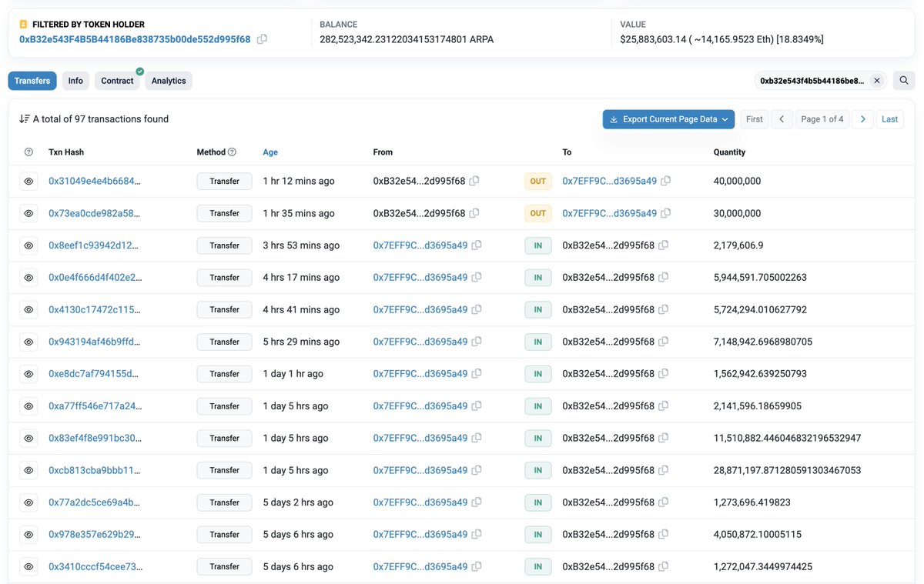Select the balance 282,523,342.23122034153174801 ARPA text

[x=407, y=39]
